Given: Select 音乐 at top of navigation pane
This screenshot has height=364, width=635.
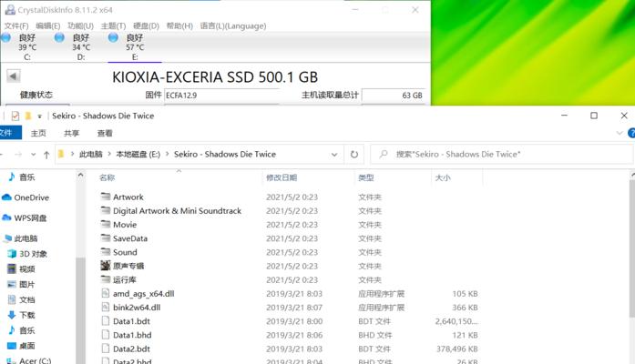Looking at the screenshot, I should (22, 177).
